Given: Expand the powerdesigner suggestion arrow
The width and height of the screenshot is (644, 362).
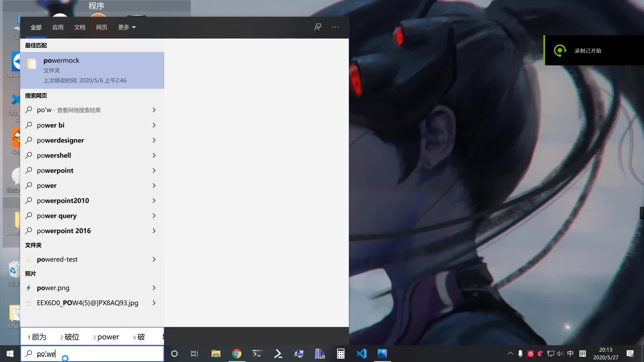Looking at the screenshot, I should tap(154, 140).
